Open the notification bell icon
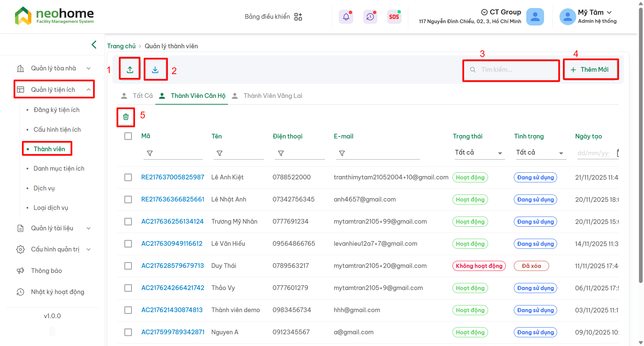The image size is (644, 346). point(346,17)
